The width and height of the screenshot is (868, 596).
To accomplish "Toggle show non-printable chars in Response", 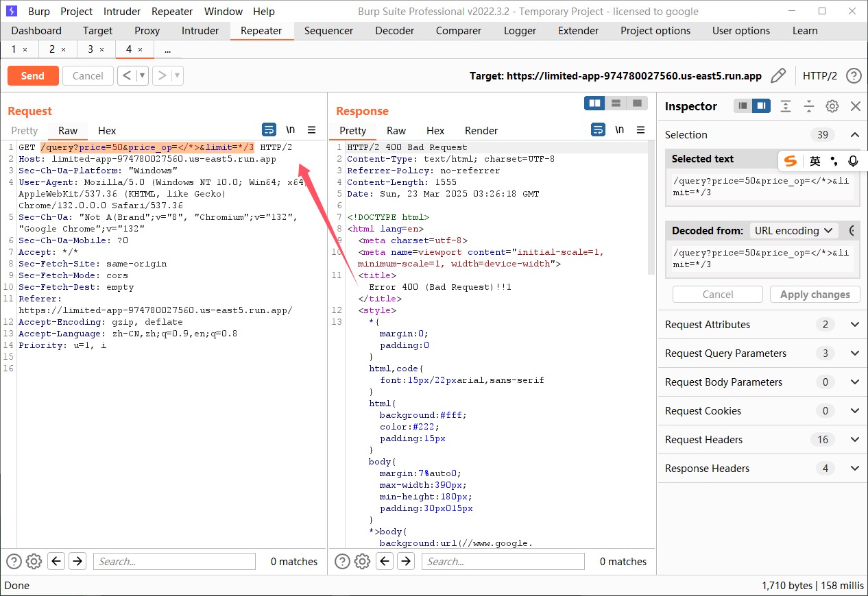I will (x=619, y=129).
